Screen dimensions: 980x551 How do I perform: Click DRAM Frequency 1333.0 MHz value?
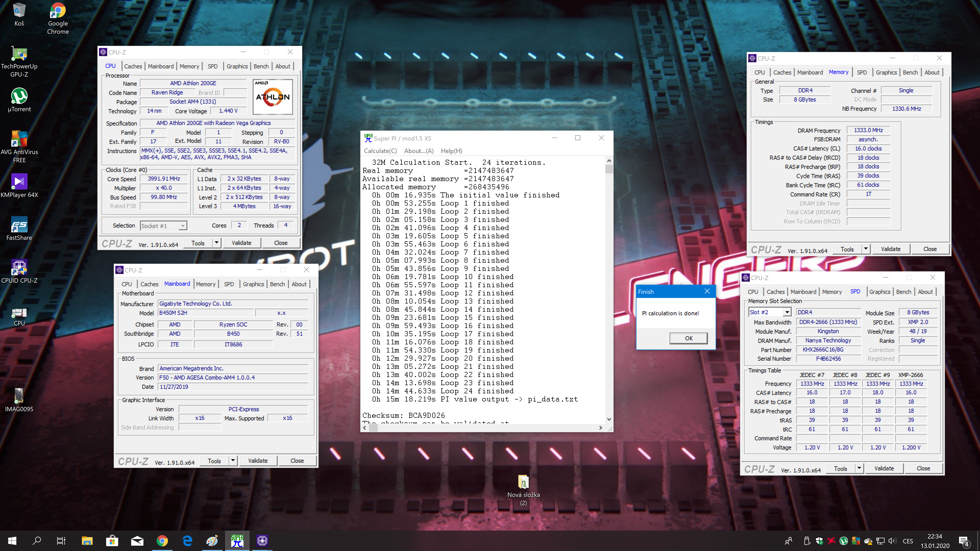point(868,130)
